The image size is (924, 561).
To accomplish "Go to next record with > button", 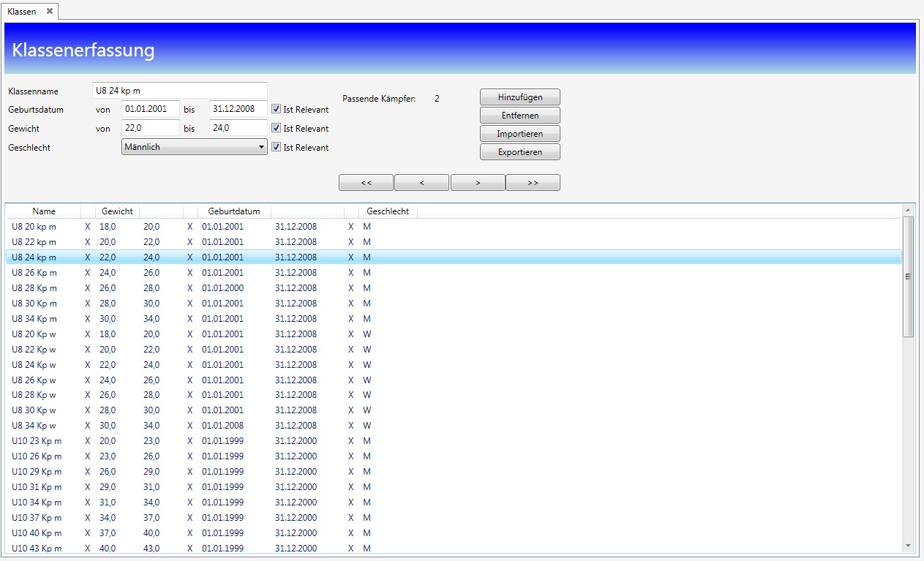I will pyautogui.click(x=478, y=183).
